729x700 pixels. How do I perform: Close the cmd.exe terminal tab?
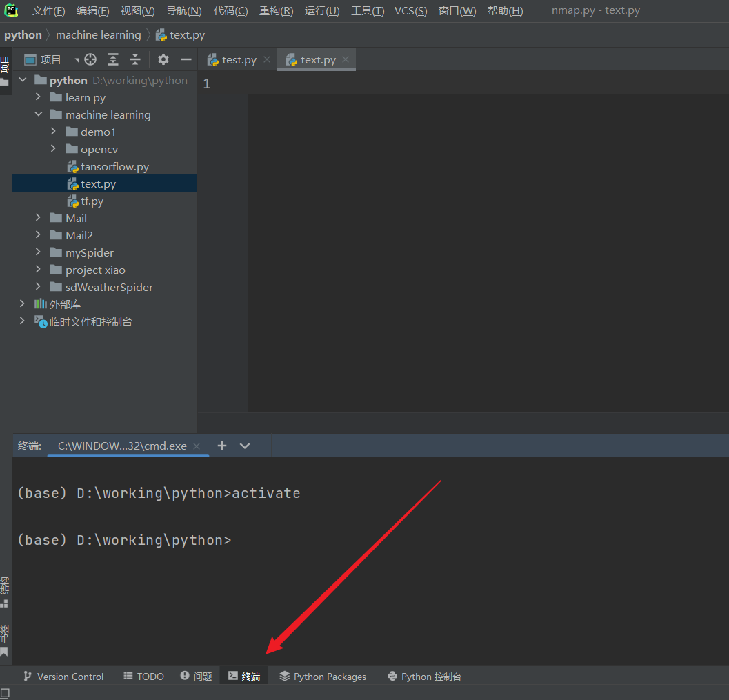(x=197, y=446)
